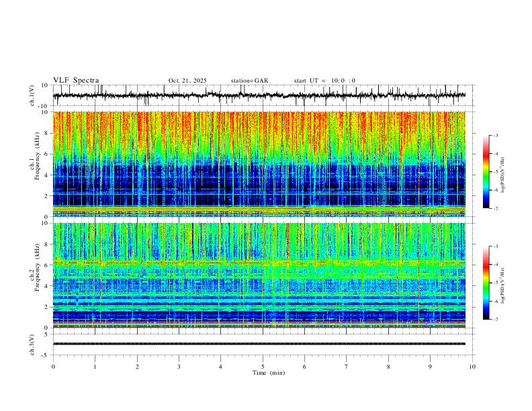Image resolution: width=532 pixels, height=411 pixels.
Task: Click the ch.1 frequency tick "6"
Action: [46, 154]
